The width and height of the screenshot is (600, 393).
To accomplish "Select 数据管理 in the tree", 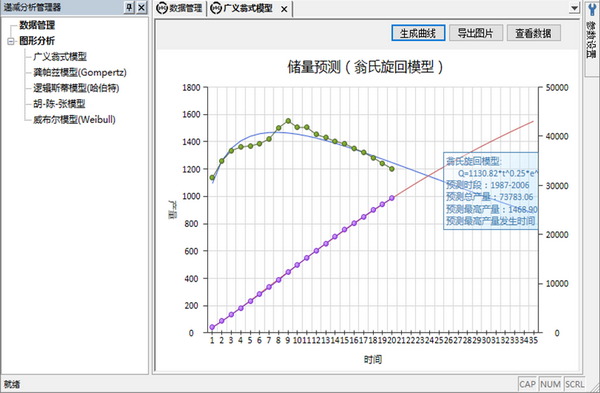I will click(37, 25).
